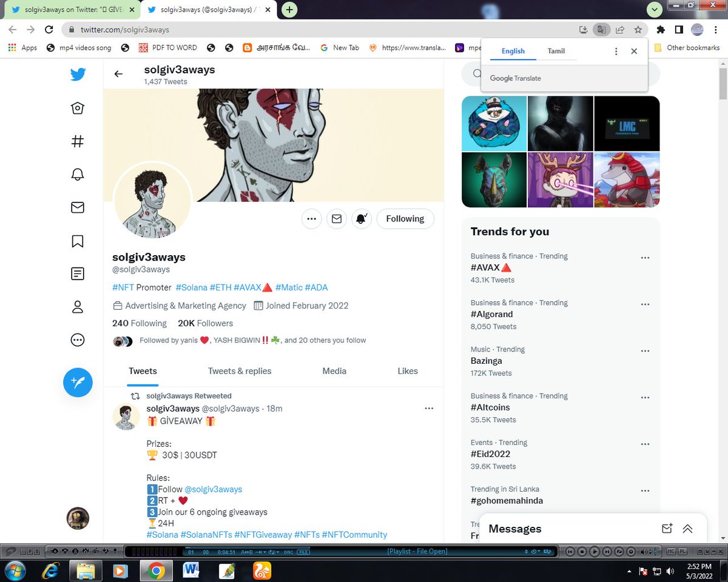728x582 pixels.
Task: Click the Chrome address bar URL
Action: point(125,29)
